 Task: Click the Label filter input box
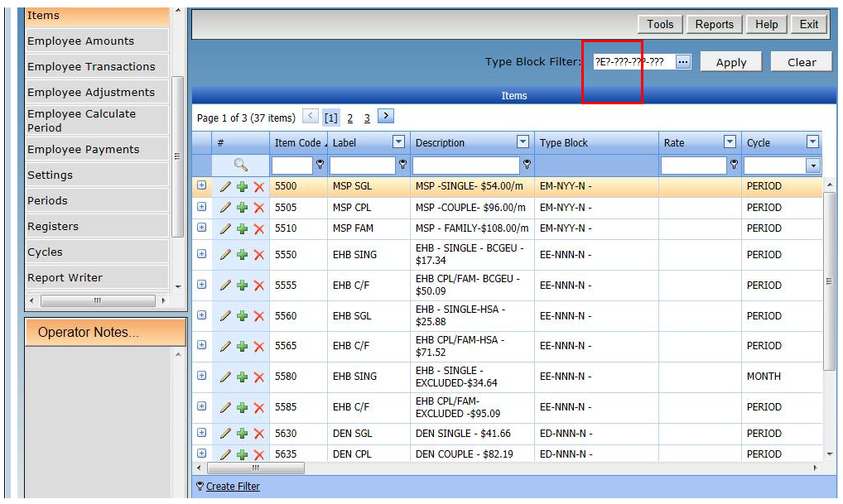(x=363, y=166)
